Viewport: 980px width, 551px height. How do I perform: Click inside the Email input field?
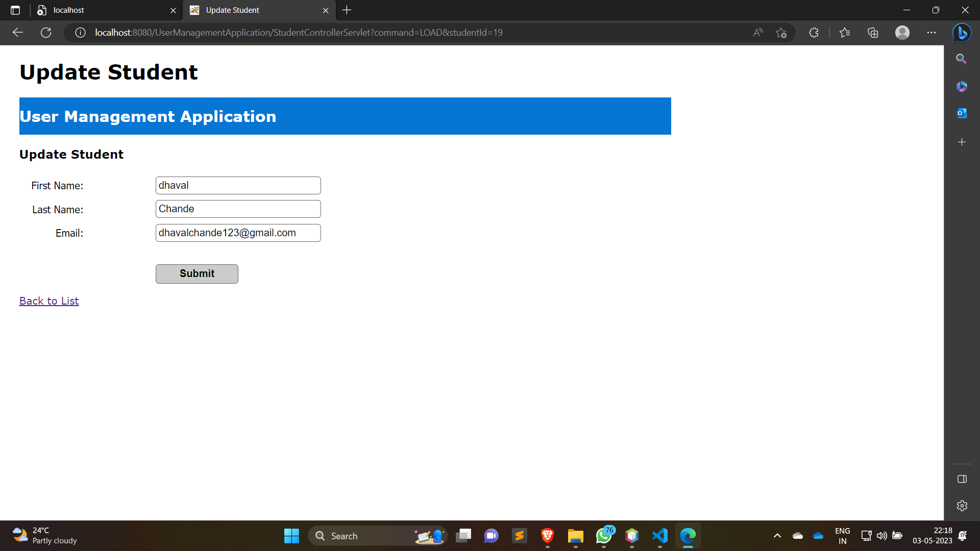coord(238,233)
